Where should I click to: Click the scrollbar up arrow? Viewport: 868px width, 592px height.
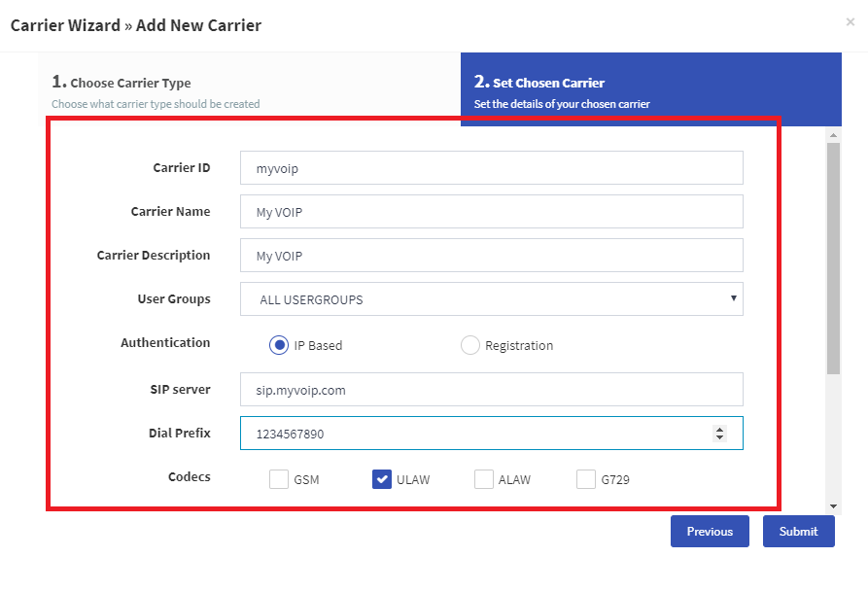tap(833, 135)
